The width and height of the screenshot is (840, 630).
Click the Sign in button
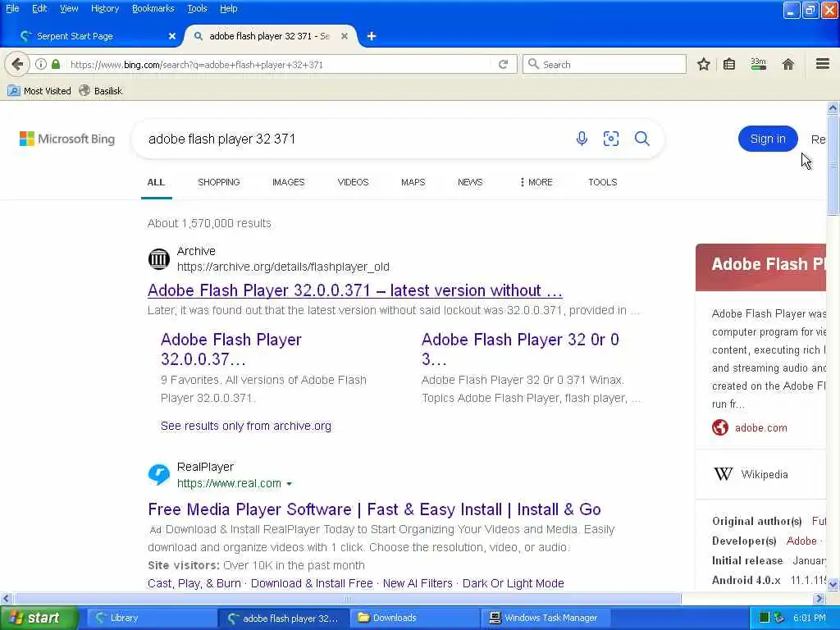click(x=768, y=139)
